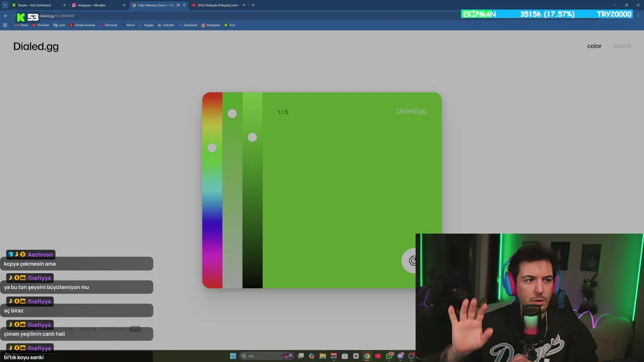Open the DeepSeek bookmark

[x=188, y=25]
